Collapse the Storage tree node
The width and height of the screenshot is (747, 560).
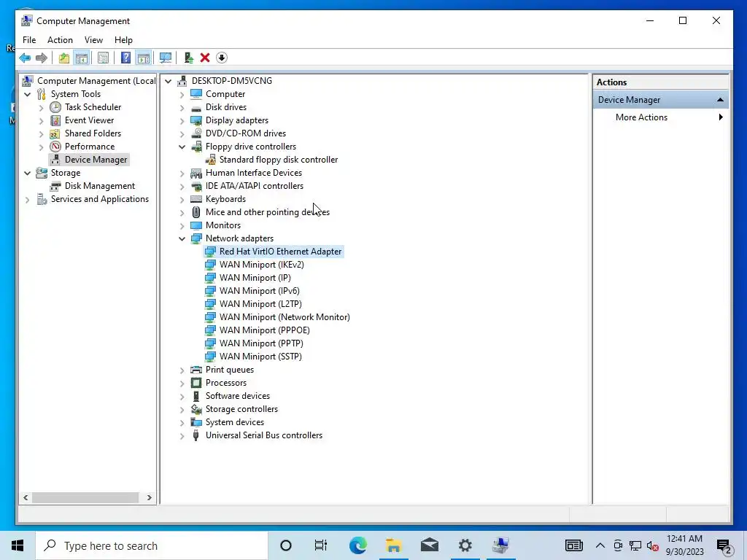tap(28, 173)
